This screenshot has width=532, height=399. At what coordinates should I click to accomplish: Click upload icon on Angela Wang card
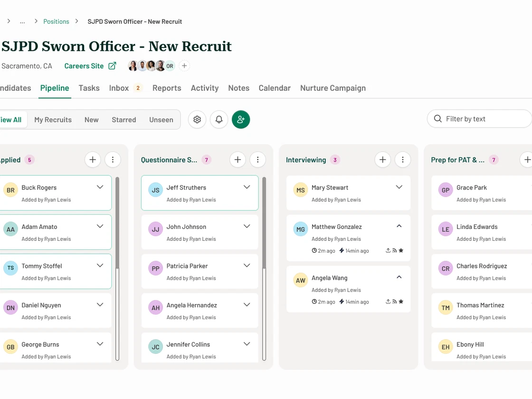(388, 302)
